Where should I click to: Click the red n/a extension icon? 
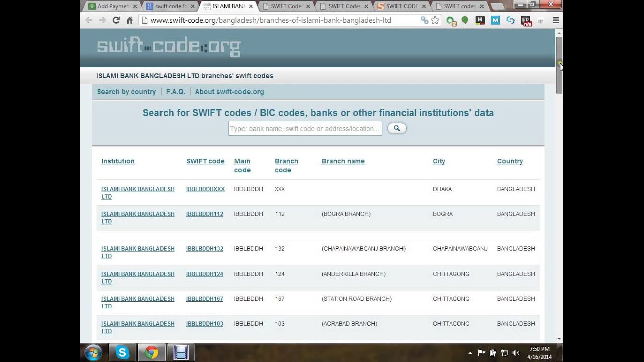[x=526, y=21]
